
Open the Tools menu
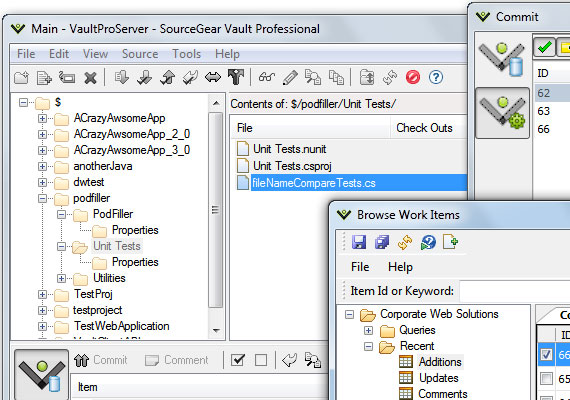click(x=186, y=54)
